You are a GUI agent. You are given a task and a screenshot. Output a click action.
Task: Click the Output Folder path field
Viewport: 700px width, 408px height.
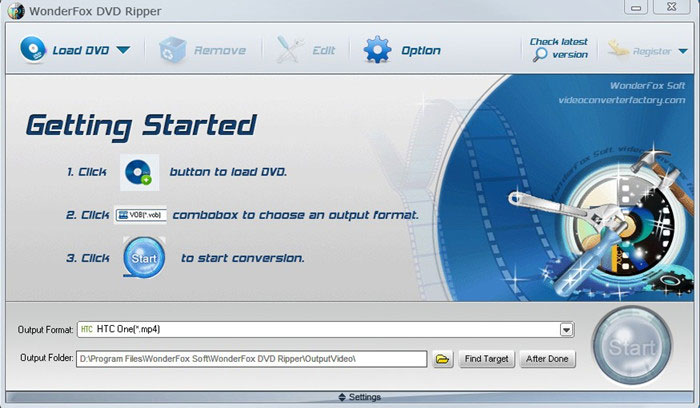(x=252, y=359)
